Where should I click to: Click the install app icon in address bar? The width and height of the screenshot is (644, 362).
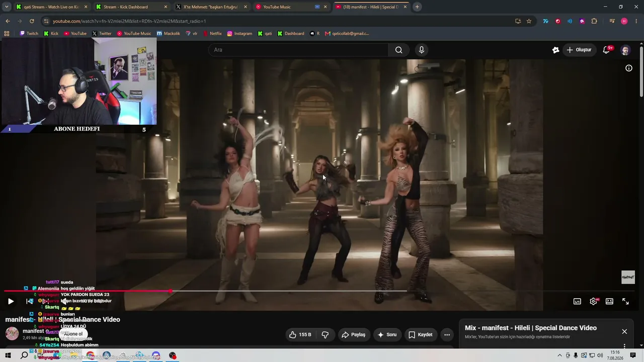518,21
